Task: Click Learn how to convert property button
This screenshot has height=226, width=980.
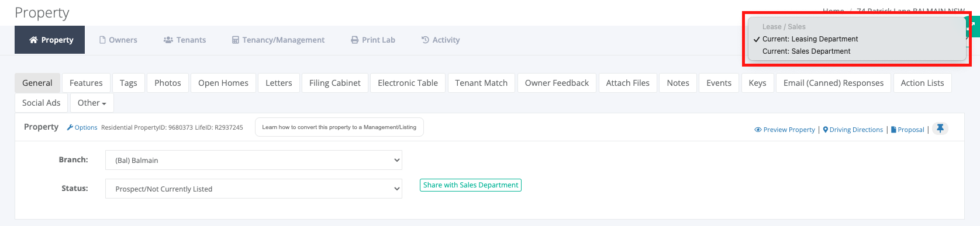Action: (x=339, y=127)
